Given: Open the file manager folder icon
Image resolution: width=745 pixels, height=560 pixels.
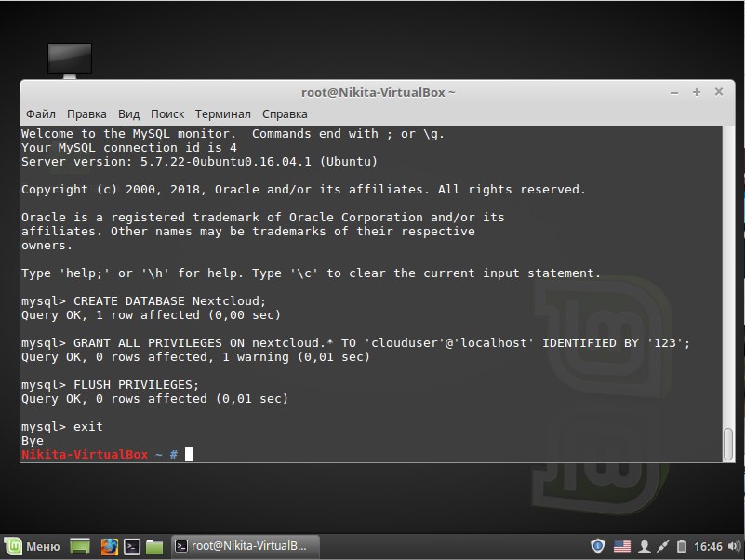Looking at the screenshot, I should (x=154, y=547).
